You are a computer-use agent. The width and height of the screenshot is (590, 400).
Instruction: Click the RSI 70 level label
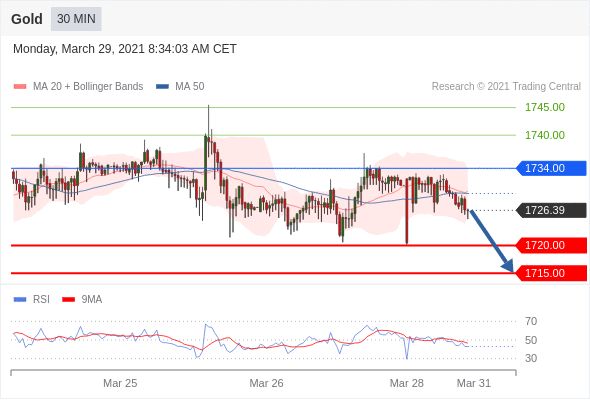531,321
